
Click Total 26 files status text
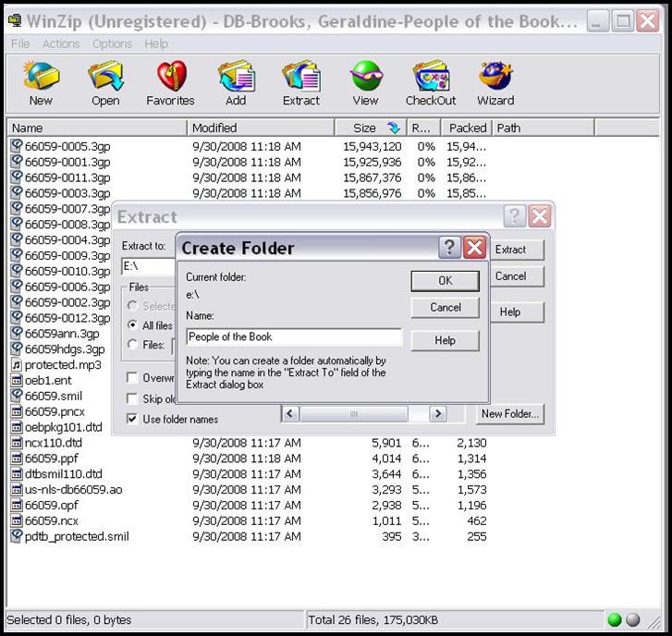pos(373,619)
